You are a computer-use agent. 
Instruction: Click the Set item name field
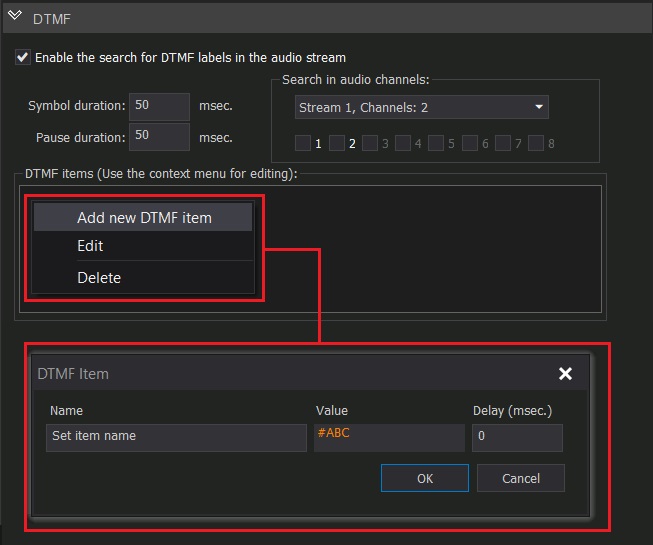177,438
